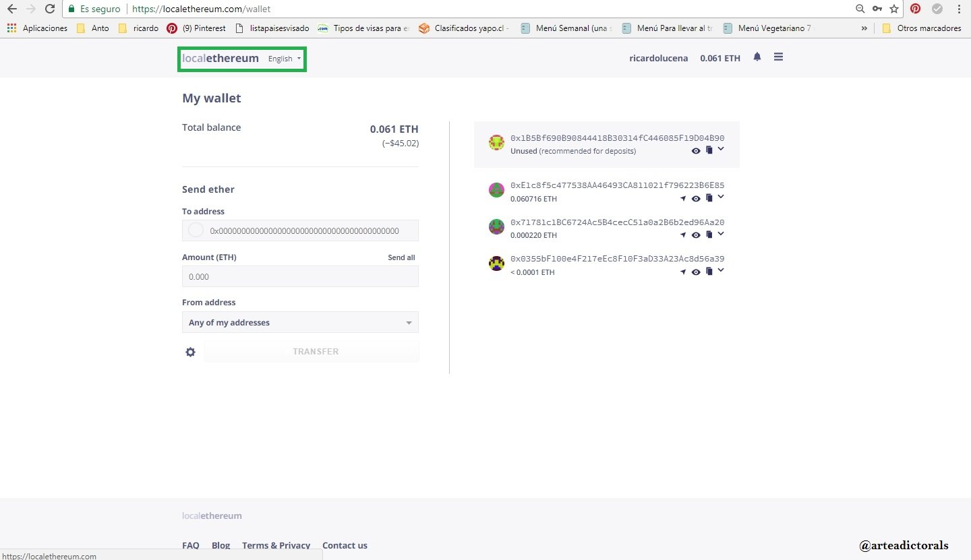Expand the Unused address chevron
This screenshot has width=971, height=560.
pos(721,149)
